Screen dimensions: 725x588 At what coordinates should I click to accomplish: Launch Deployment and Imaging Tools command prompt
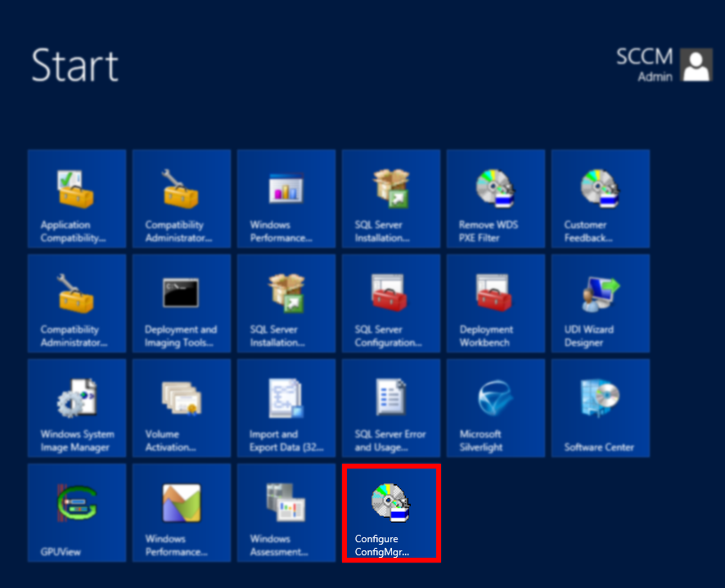(x=182, y=303)
